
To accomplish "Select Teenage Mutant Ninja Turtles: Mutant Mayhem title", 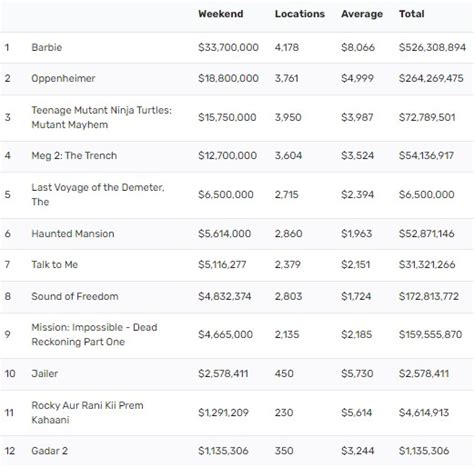I will coord(101,117).
